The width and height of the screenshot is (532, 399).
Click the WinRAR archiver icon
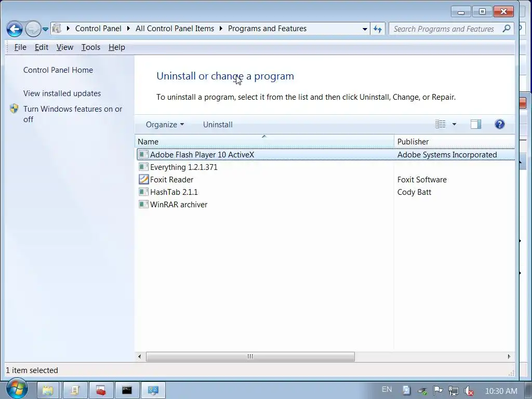143,204
